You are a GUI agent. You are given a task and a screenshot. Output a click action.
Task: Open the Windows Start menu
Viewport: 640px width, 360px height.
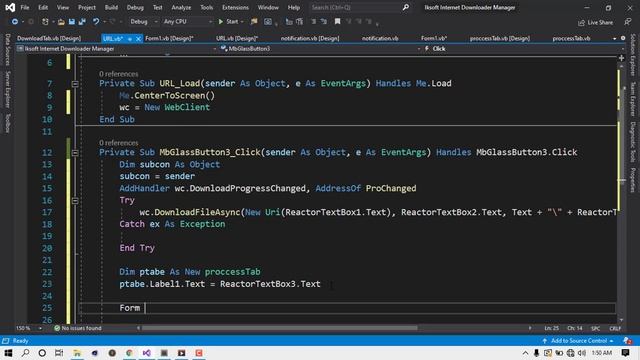(x=8, y=353)
